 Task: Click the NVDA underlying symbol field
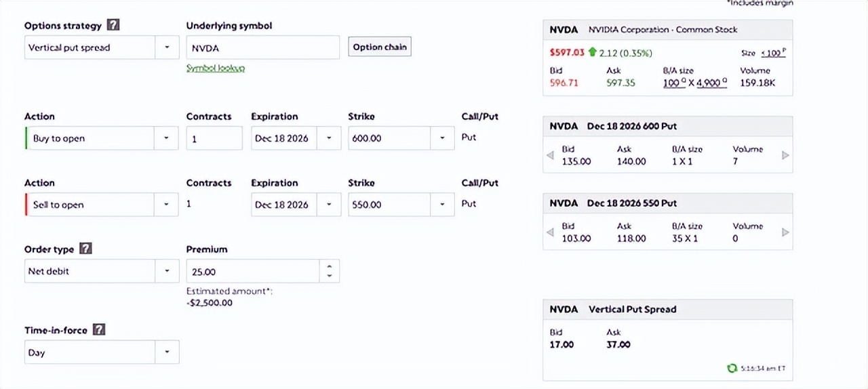point(263,47)
